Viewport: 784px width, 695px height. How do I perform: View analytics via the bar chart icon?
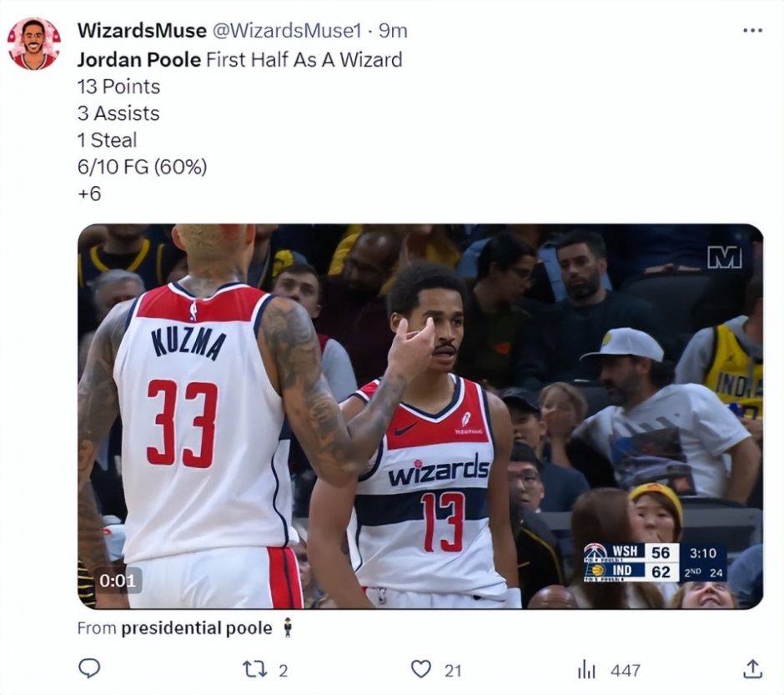[586, 669]
